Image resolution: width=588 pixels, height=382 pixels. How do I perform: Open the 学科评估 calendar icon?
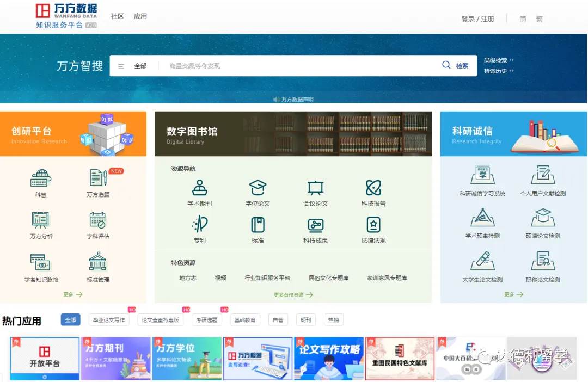click(x=97, y=220)
